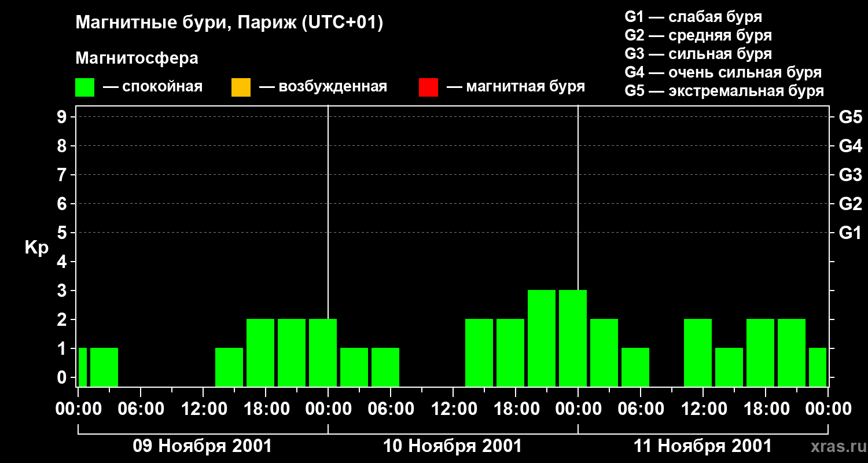Viewport: 868px width, 463px height.
Task: Click the '11 Ноября 2001' date label
Action: pos(703,446)
